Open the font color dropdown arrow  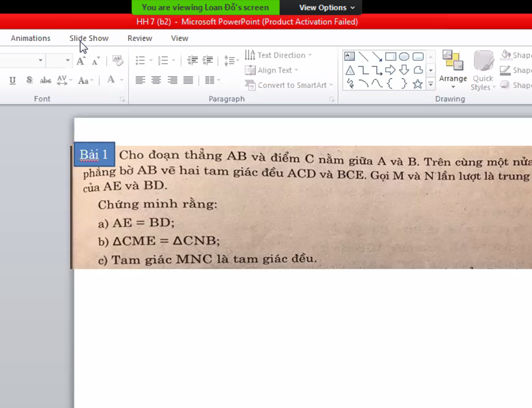tap(122, 80)
